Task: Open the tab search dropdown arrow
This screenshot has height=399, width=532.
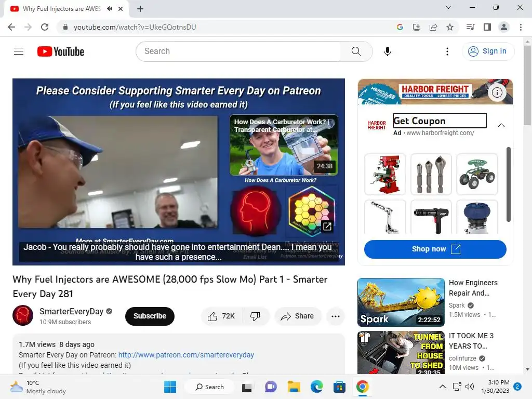Action: coord(448,7)
